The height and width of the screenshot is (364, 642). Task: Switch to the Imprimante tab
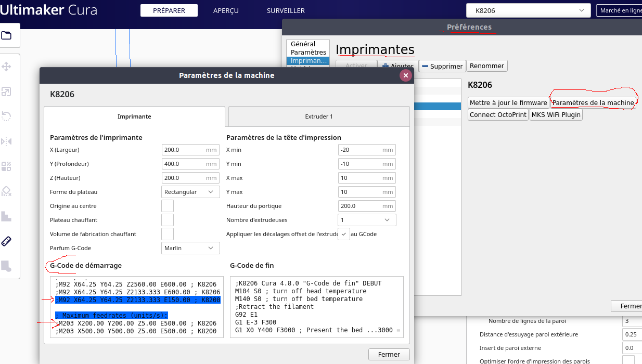[x=134, y=116]
